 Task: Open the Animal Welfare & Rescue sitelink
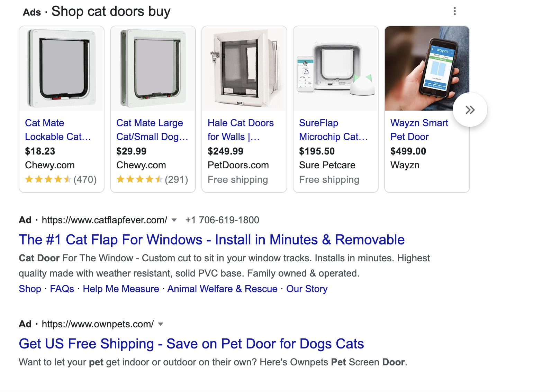222,289
